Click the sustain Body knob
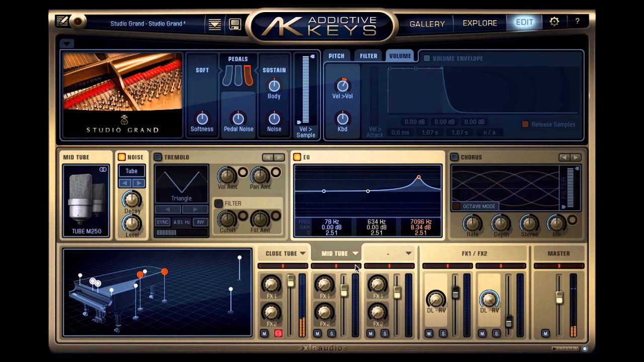Viewport: 644px width, 362px height. click(x=274, y=85)
